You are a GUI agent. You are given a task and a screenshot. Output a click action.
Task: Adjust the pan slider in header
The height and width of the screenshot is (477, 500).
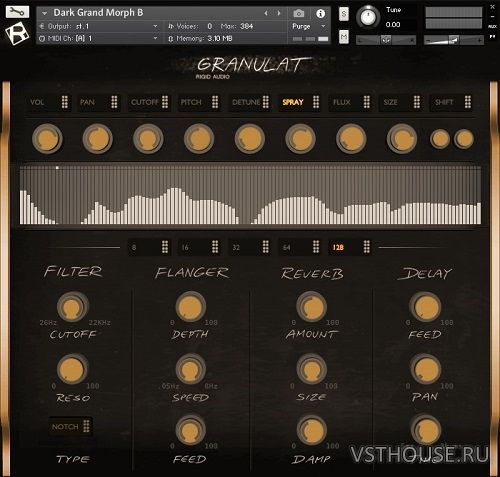click(386, 40)
